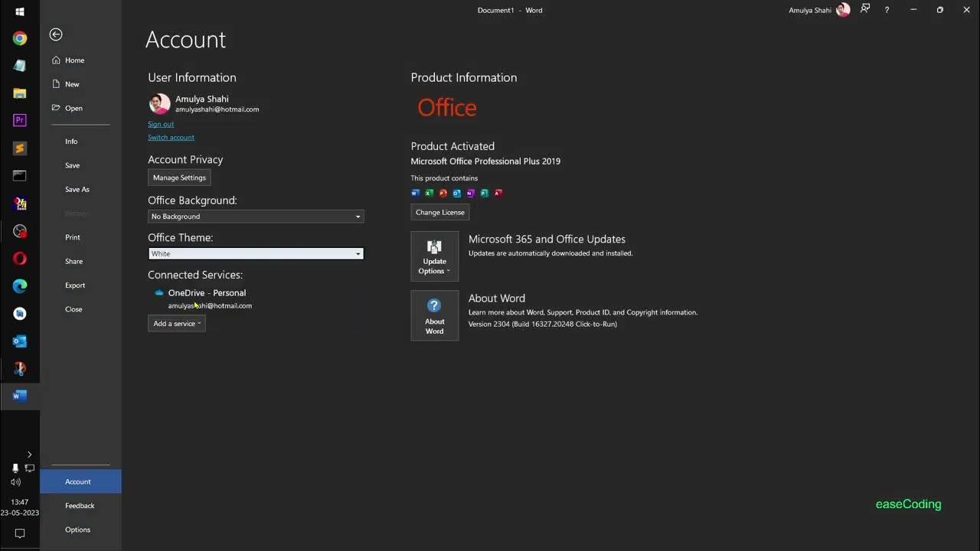Image resolution: width=980 pixels, height=551 pixels.
Task: Expand the Add a service dropdown
Action: (177, 324)
